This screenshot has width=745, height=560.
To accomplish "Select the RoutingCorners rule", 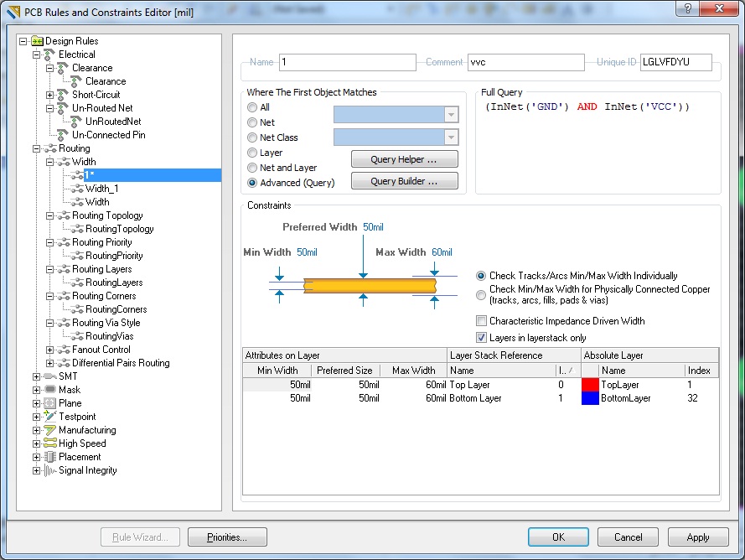I will coord(116,309).
